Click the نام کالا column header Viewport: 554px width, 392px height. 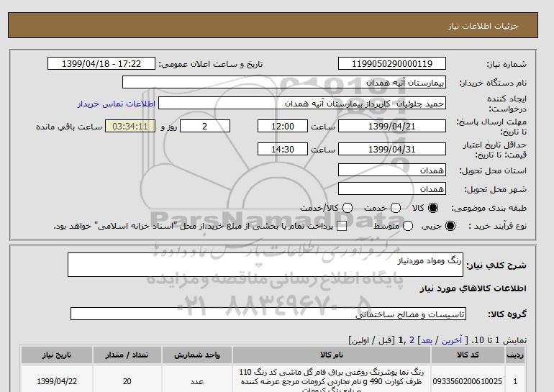tap(332, 355)
